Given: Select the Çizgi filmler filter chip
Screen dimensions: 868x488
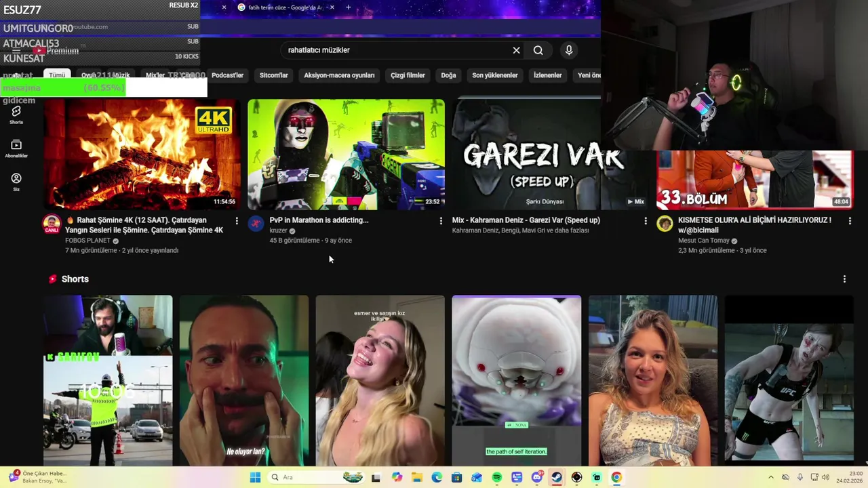Looking at the screenshot, I should tap(408, 75).
